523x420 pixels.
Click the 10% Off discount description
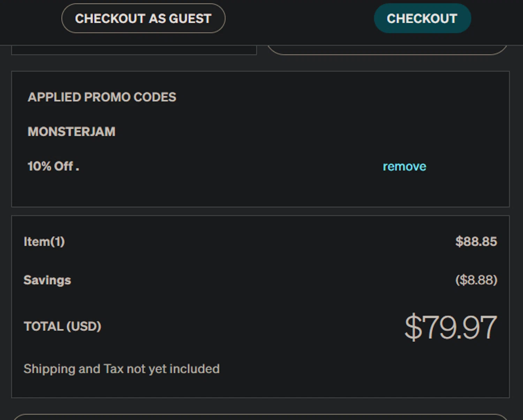pyautogui.click(x=53, y=166)
